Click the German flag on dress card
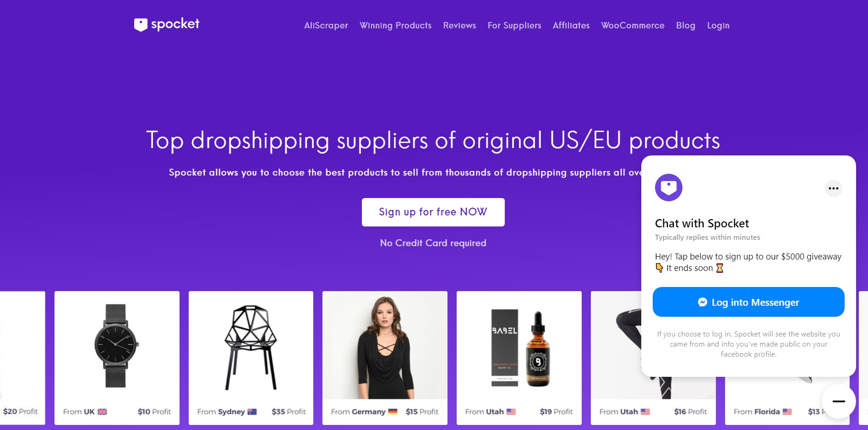Screen dimensions: 868x430 coord(393,412)
